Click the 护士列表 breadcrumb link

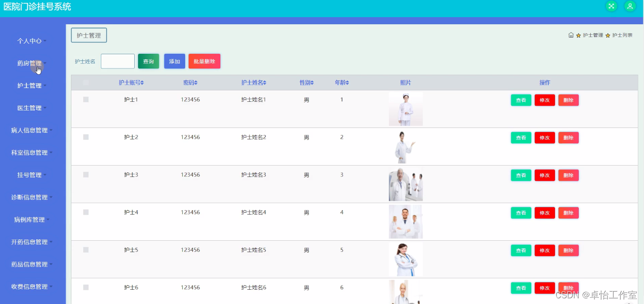point(622,35)
